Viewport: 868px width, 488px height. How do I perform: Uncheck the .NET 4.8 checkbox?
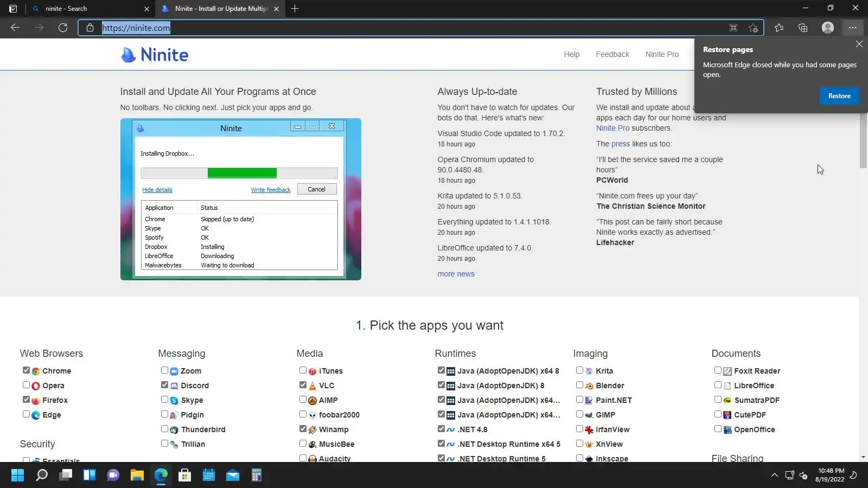coord(441,429)
